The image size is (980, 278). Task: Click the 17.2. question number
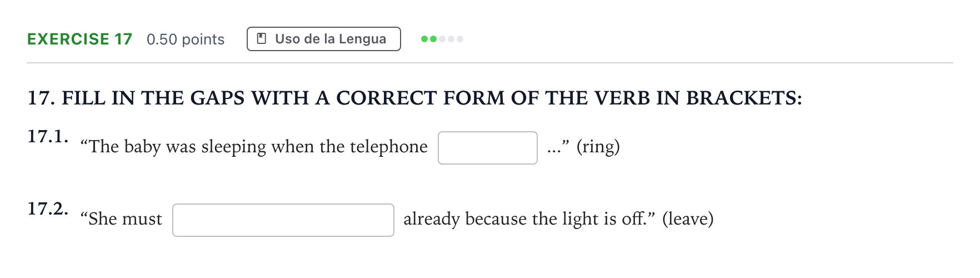tap(48, 209)
